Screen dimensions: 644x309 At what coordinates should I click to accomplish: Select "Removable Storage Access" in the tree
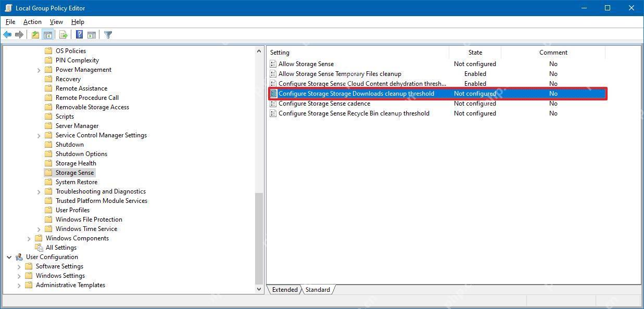coord(92,107)
